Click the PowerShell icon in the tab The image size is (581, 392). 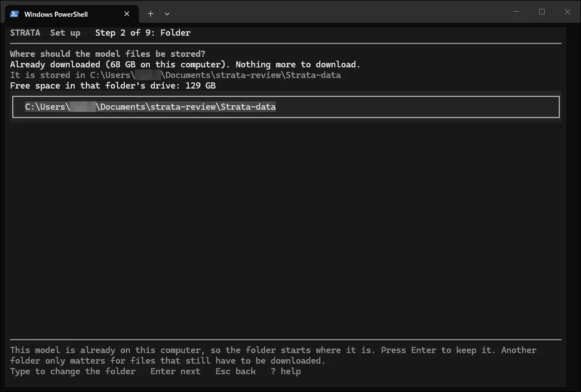(x=14, y=14)
